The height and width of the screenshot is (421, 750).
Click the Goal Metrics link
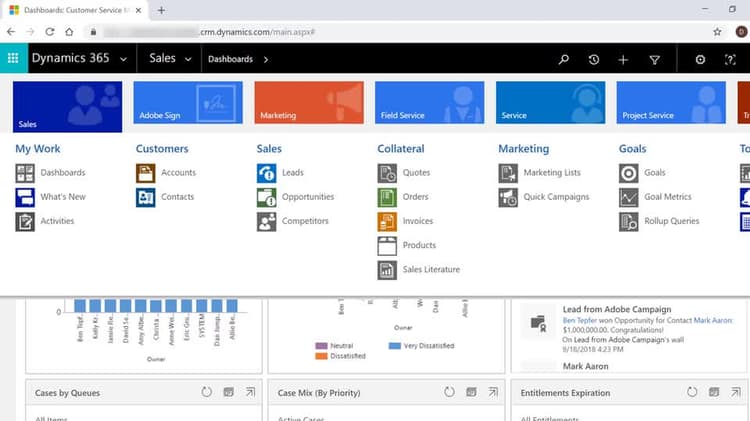668,197
